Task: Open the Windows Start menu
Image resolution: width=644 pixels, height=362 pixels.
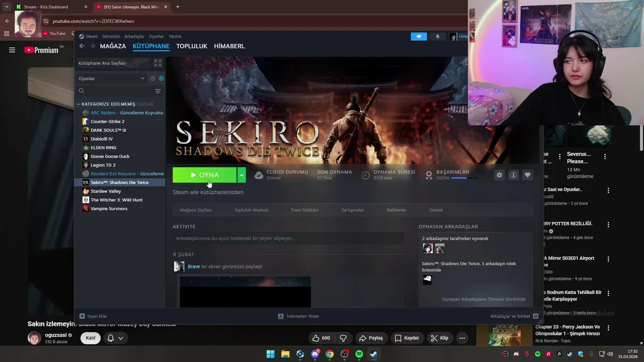Action: [271, 354]
